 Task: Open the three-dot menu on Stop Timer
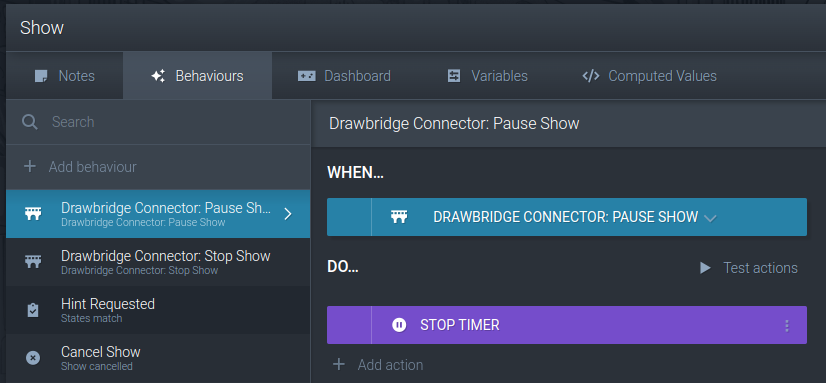tap(787, 326)
